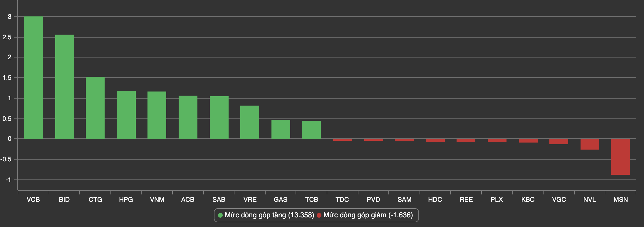Click the MSN red bar

(x=620, y=157)
